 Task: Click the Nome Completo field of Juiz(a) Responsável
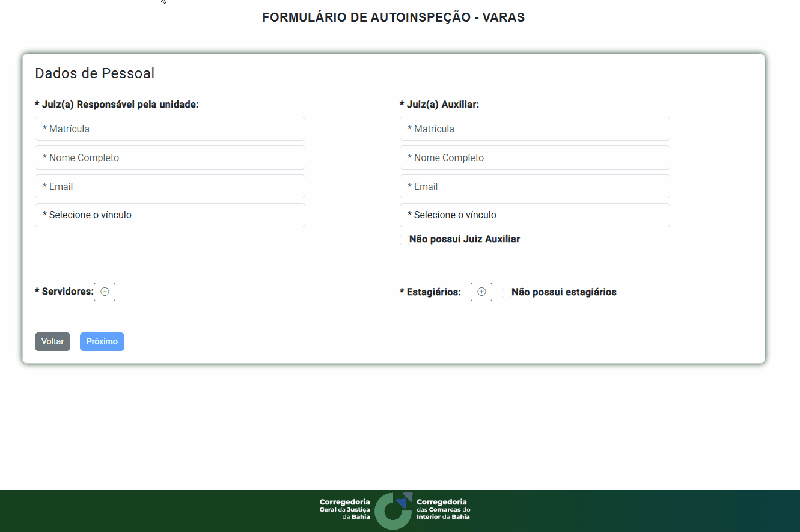coord(169,157)
